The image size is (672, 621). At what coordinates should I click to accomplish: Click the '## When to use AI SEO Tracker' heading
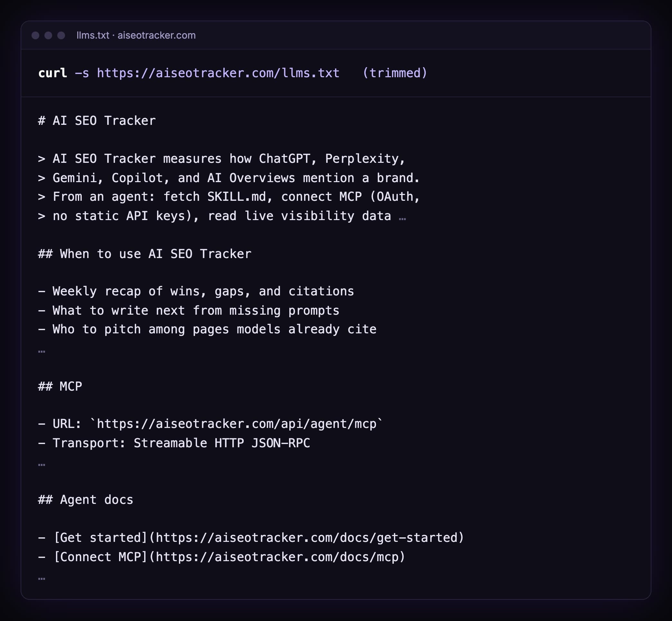pos(145,254)
